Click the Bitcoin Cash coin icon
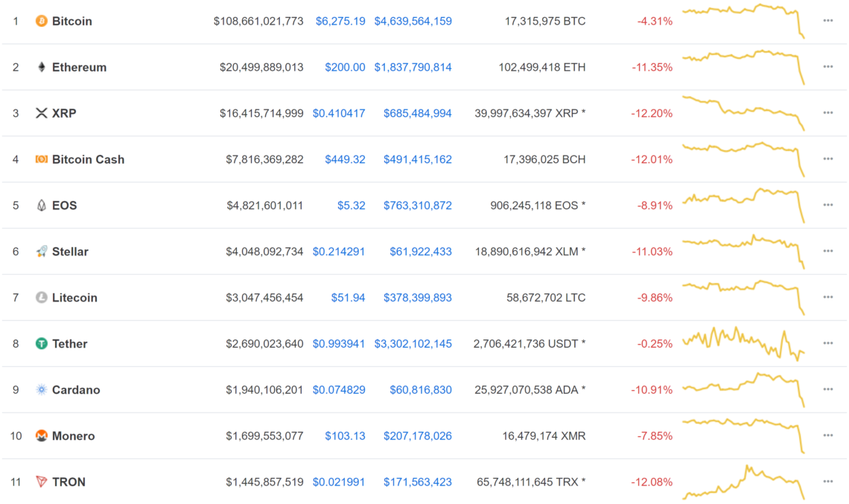The width and height of the screenshot is (849, 504). [40, 159]
